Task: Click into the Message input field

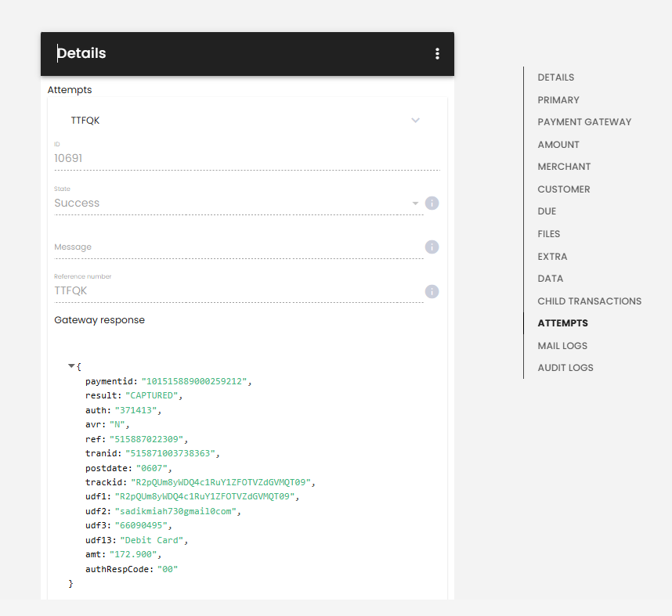Action: coord(239,247)
